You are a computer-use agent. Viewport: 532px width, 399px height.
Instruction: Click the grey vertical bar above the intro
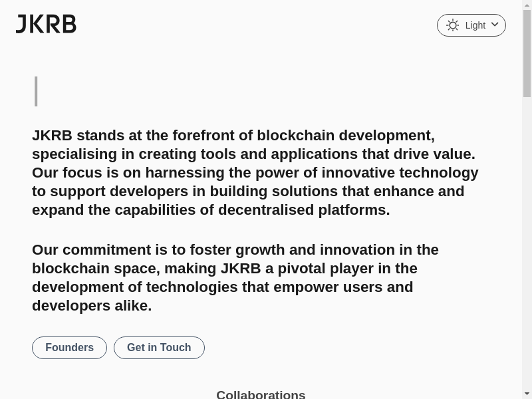[36, 91]
